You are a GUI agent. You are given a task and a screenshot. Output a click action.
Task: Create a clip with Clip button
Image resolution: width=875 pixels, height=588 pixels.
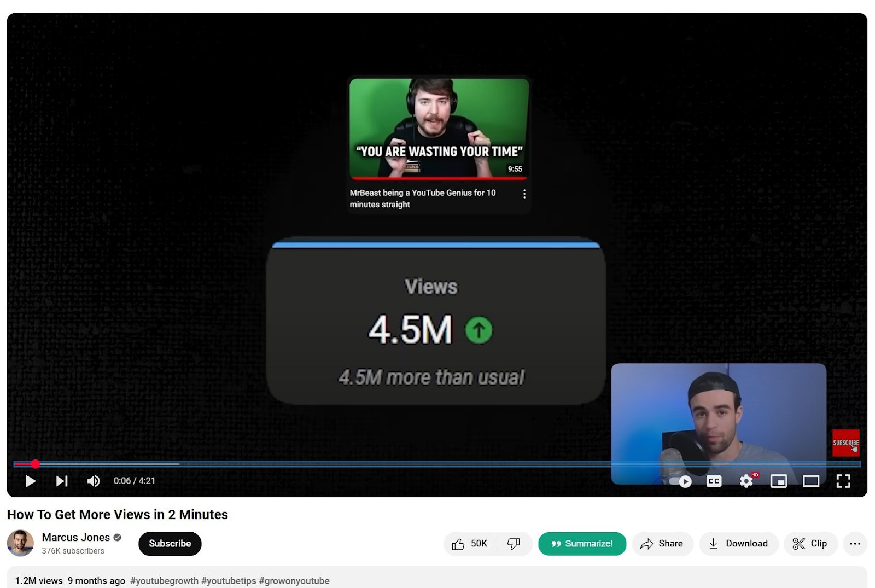810,544
